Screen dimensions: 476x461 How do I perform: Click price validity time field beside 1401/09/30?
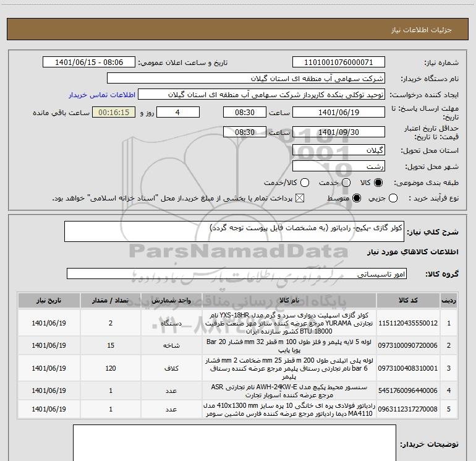click(245, 132)
